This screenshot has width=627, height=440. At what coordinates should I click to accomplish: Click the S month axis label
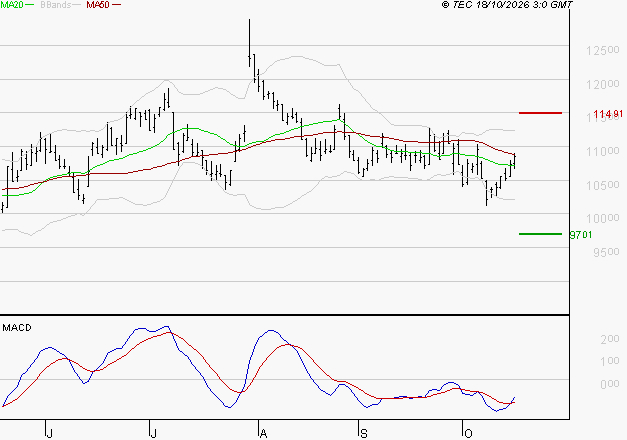pos(363,434)
